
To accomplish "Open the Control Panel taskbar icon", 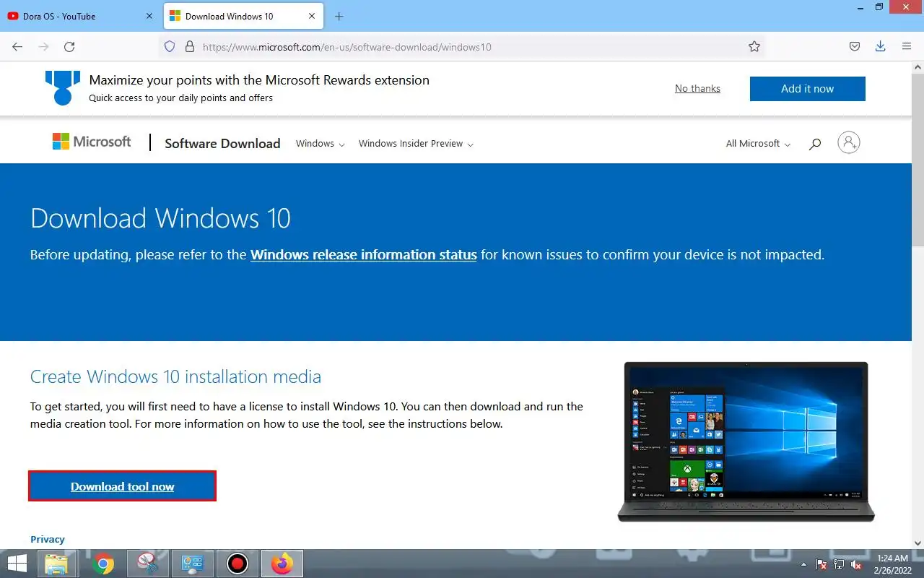I will (193, 564).
